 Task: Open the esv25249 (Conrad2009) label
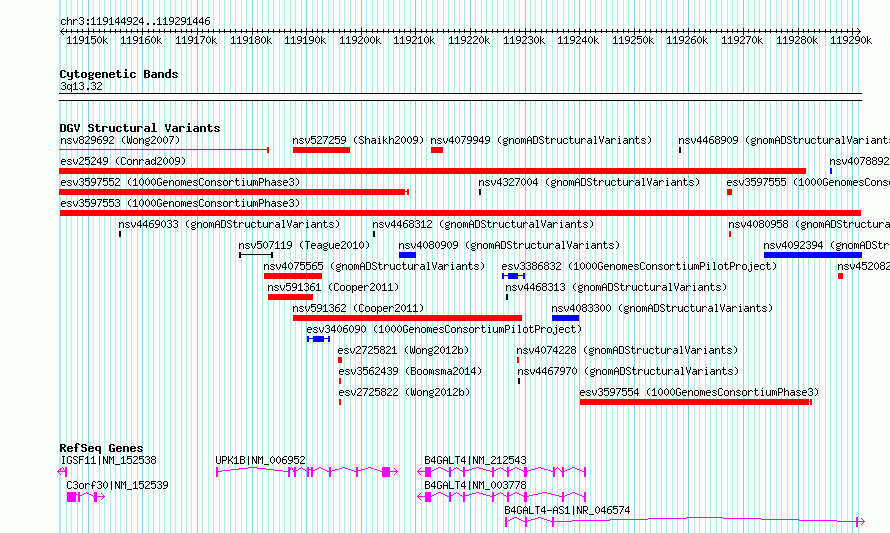click(x=123, y=161)
